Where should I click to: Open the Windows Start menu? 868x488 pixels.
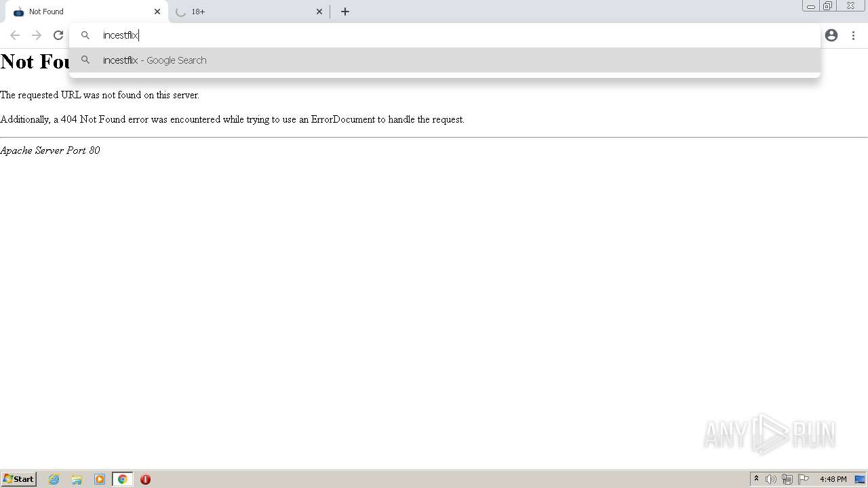click(18, 479)
